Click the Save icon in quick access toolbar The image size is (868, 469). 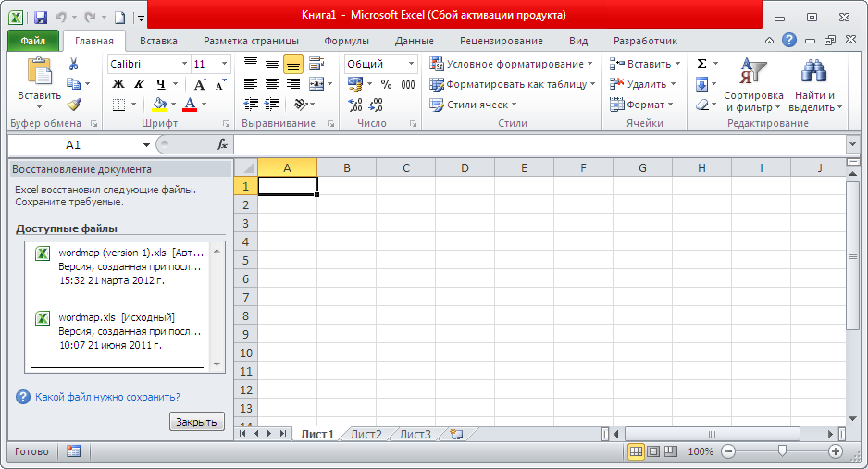coord(40,18)
